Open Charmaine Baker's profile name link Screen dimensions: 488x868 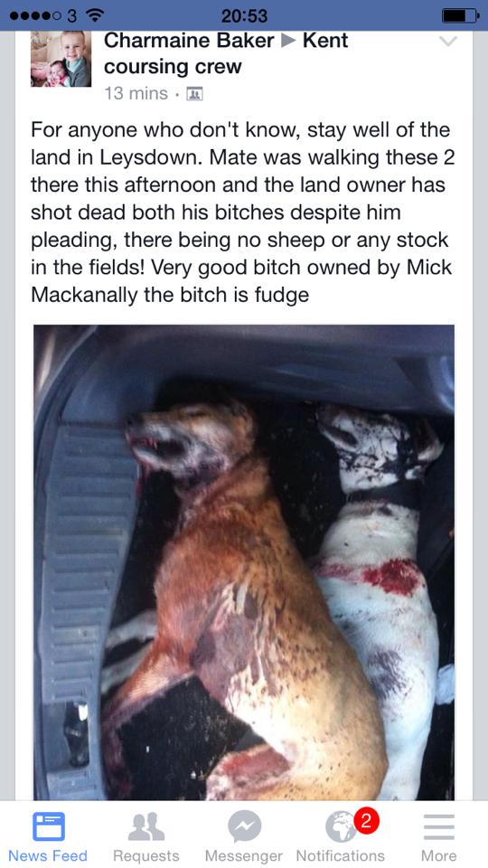(x=189, y=41)
